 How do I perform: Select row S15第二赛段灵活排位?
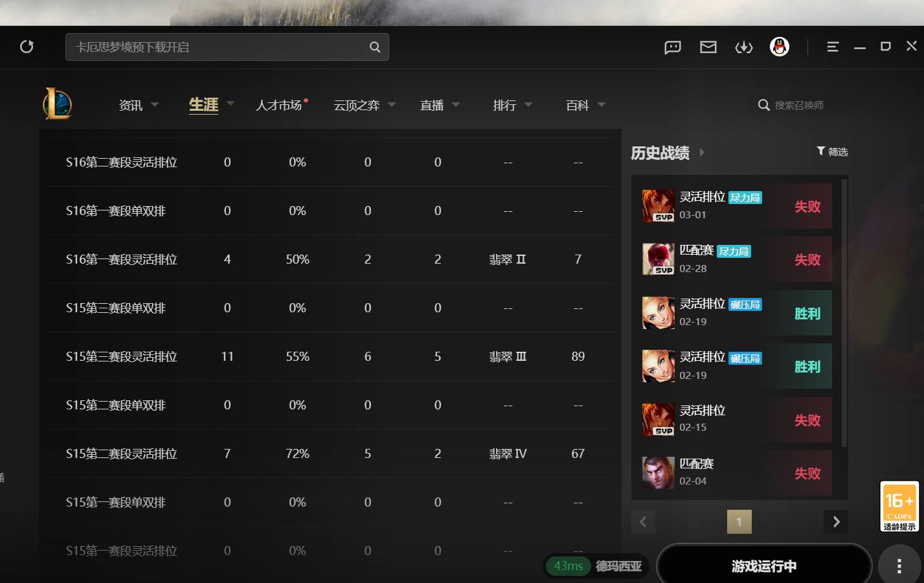pos(330,453)
